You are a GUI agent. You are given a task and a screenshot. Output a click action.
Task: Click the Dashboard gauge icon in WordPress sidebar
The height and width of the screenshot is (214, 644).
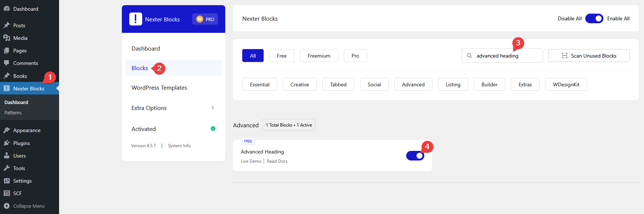tap(7, 9)
